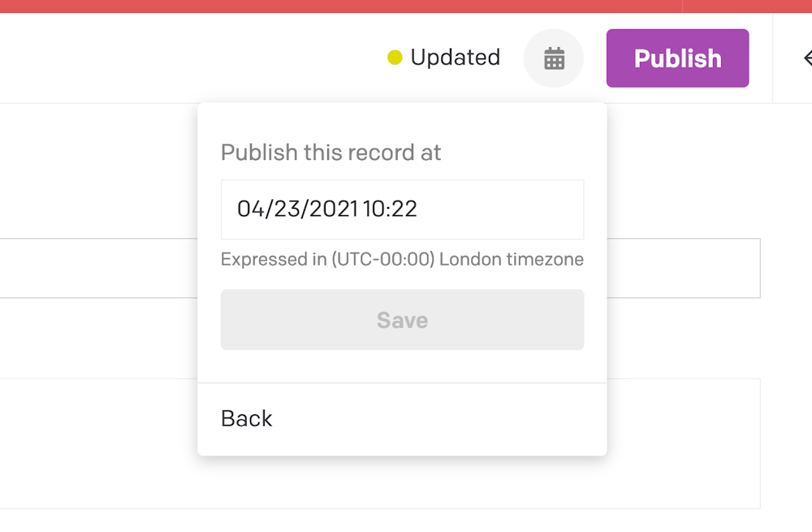
Task: Click empty header area left of Updated
Action: click(x=192, y=58)
